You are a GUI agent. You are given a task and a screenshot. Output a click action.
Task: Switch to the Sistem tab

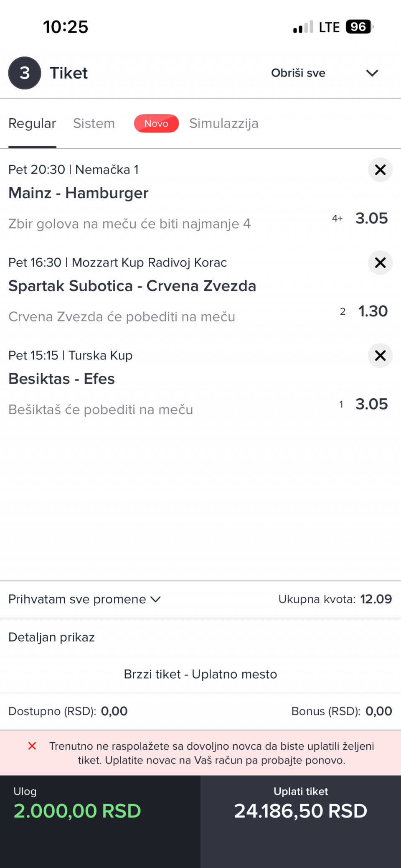pos(94,124)
